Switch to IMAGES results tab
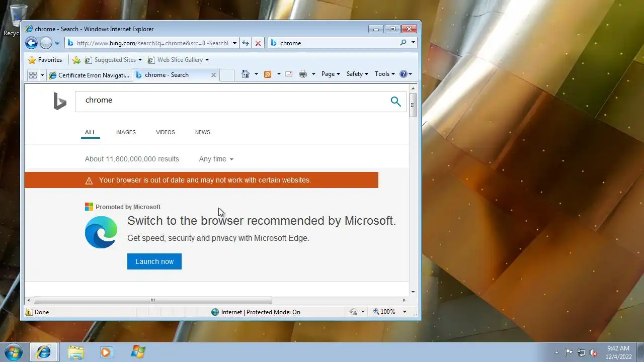Image resolution: width=644 pixels, height=362 pixels. pyautogui.click(x=126, y=132)
